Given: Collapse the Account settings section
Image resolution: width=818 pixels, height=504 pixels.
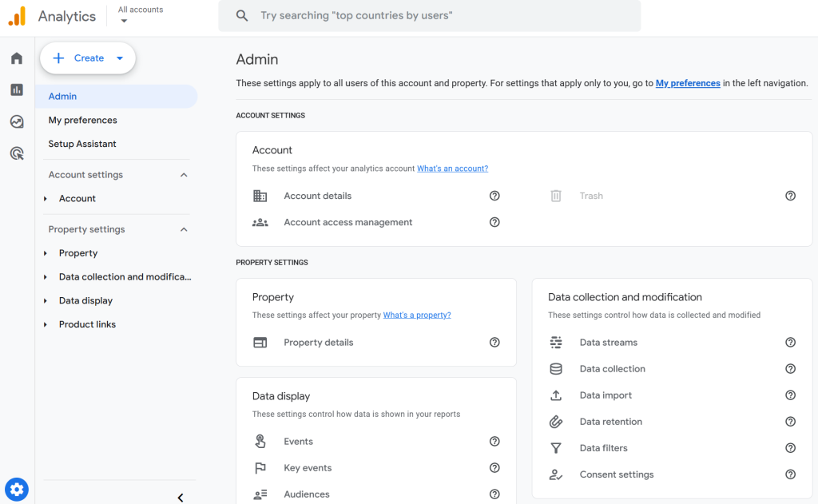Looking at the screenshot, I should (184, 175).
